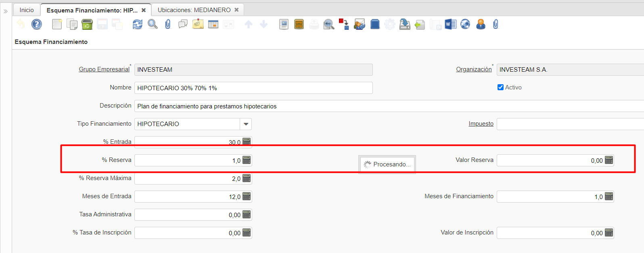Refresh the record with the blue arrows icon
The width and height of the screenshot is (644, 253).
(x=138, y=25)
